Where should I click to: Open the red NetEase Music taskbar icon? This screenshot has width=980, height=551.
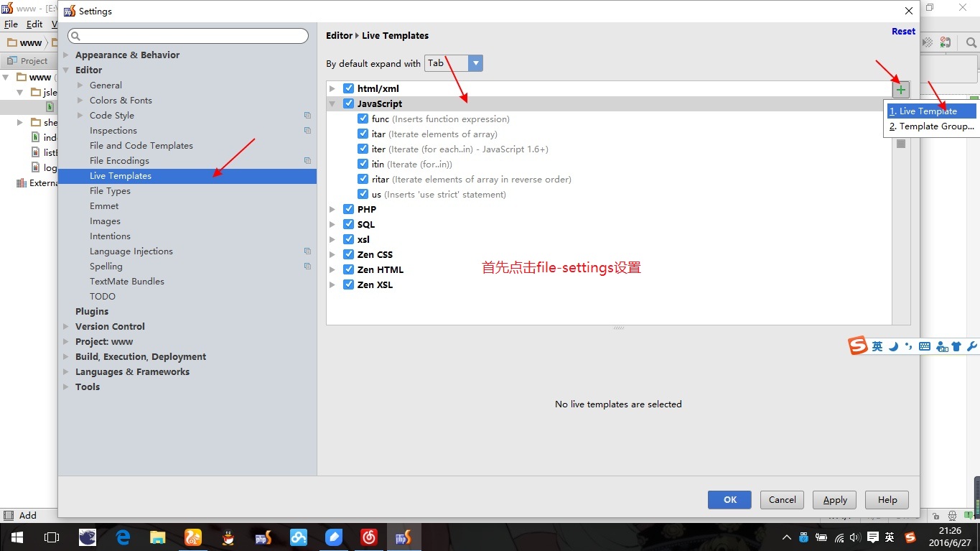(x=369, y=537)
